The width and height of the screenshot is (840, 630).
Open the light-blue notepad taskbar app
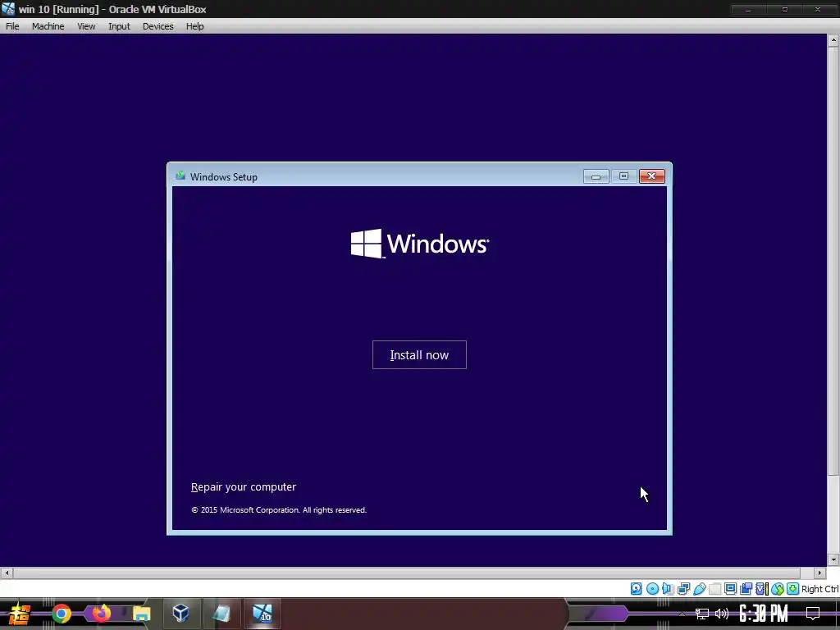click(221, 614)
